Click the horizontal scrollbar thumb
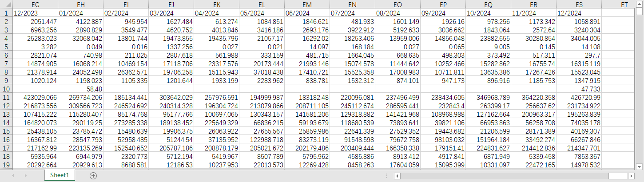644x182 pixels. coord(617,176)
